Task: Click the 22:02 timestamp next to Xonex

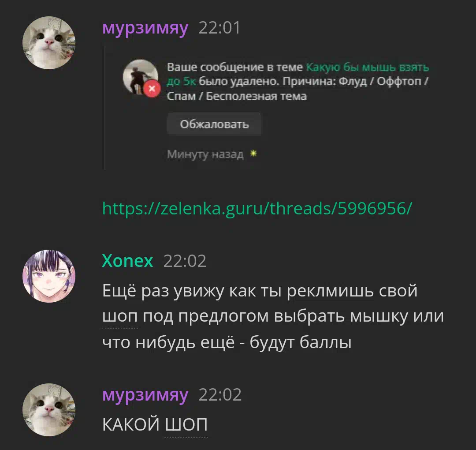Action: [x=185, y=261]
